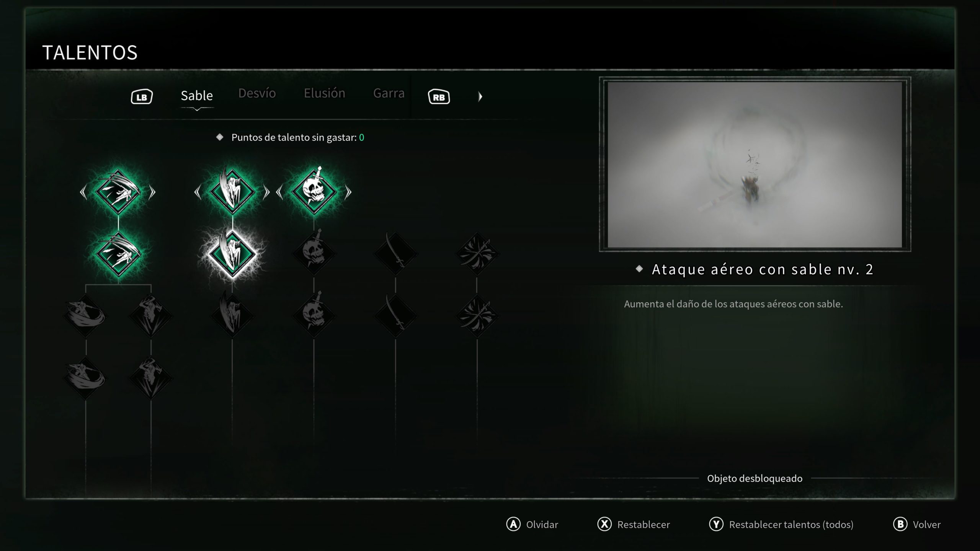The image size is (980, 551).
Task: Cycle dashing slash talent with its right arrow
Action: point(152,192)
